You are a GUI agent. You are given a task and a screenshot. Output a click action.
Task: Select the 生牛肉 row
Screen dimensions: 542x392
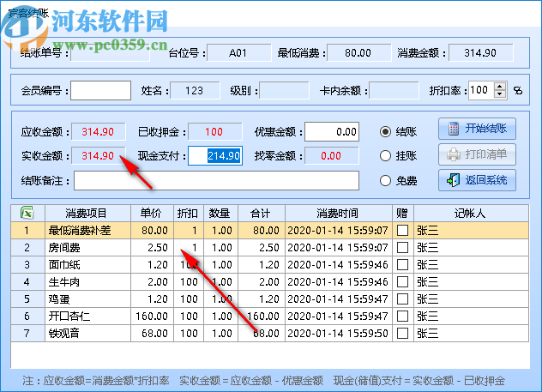pyautogui.click(x=269, y=281)
